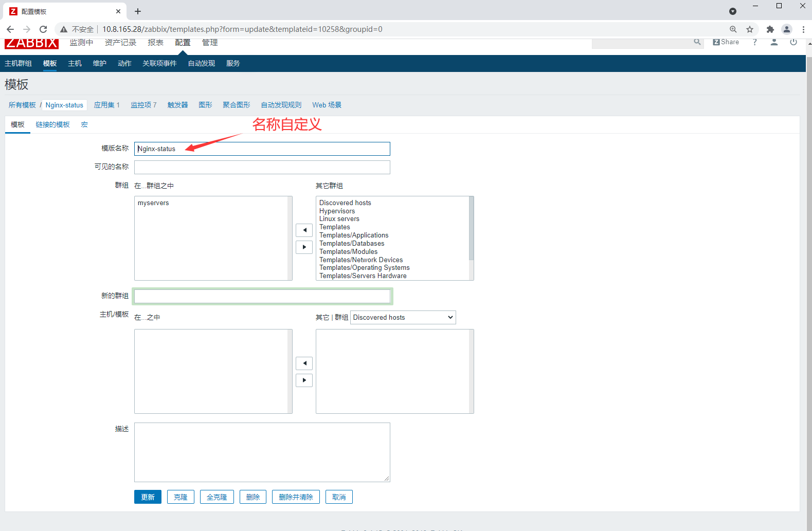
Task: Click the other groups list scrollbar
Action: coord(472,229)
